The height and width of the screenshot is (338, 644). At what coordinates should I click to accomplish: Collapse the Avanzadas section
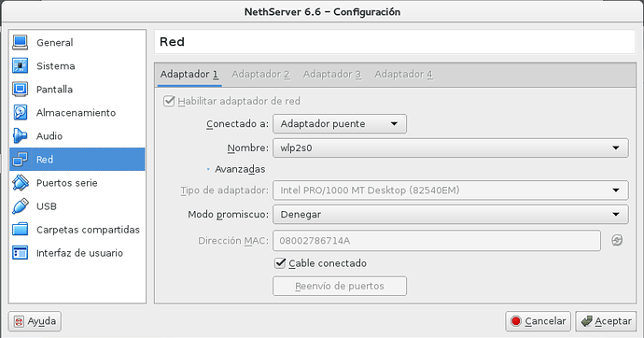point(236,169)
